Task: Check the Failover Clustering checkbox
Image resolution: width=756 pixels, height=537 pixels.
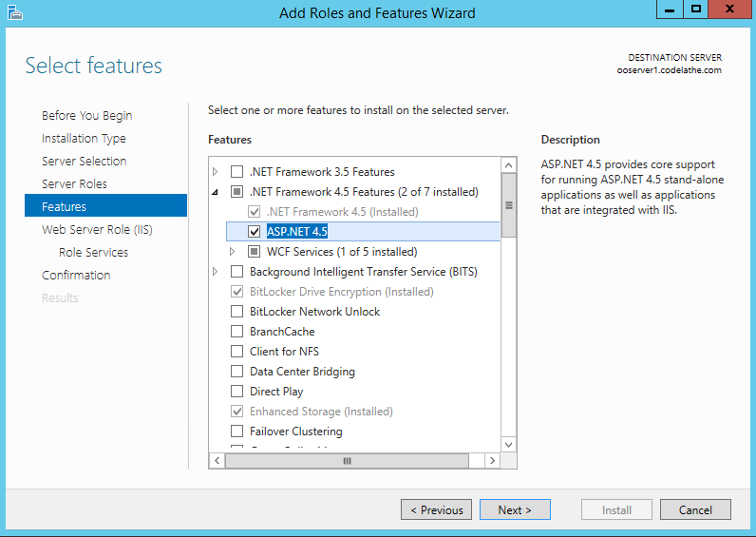Action: pos(236,432)
